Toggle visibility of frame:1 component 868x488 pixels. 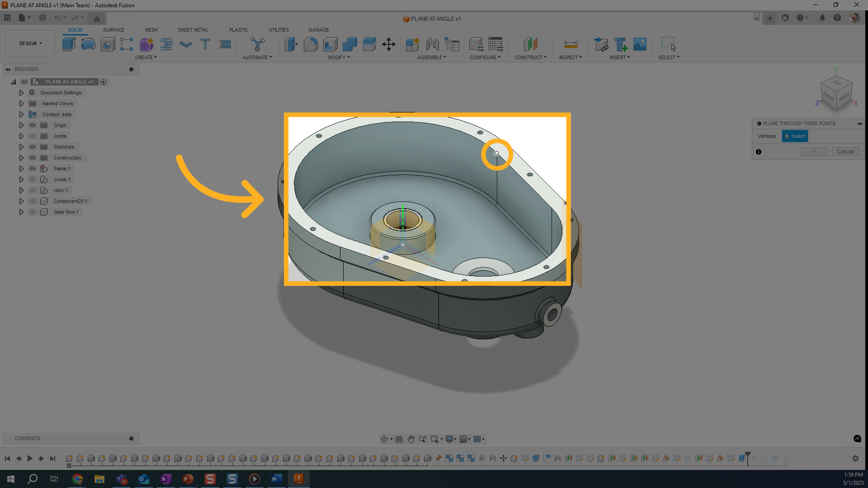[33, 169]
